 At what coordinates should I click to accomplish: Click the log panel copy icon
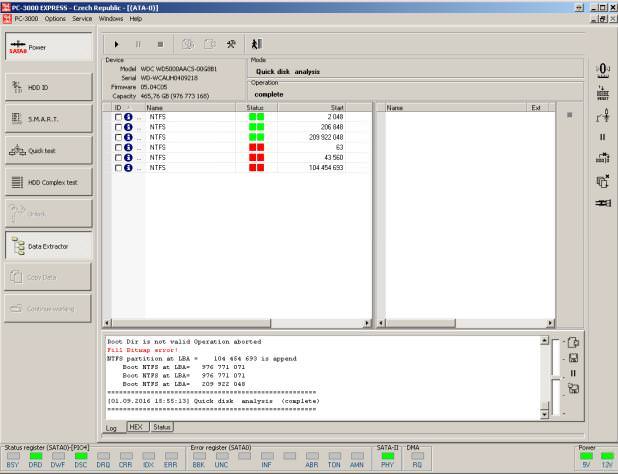[573, 342]
